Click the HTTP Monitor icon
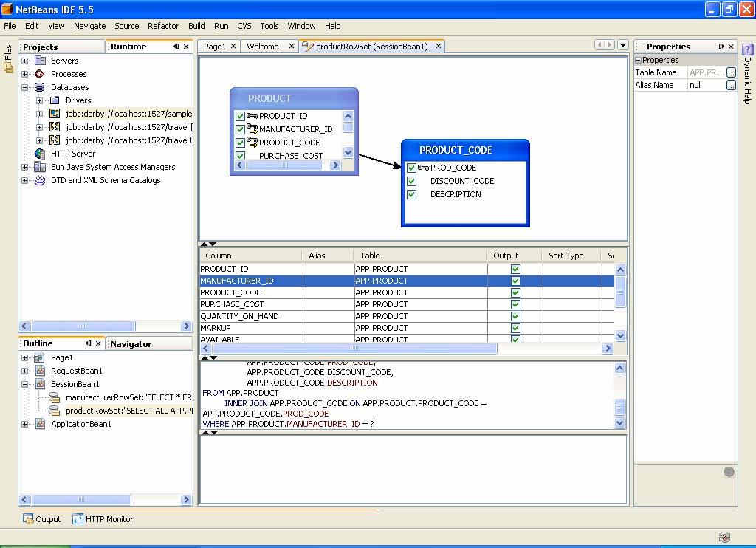This screenshot has width=756, height=548. point(78,519)
